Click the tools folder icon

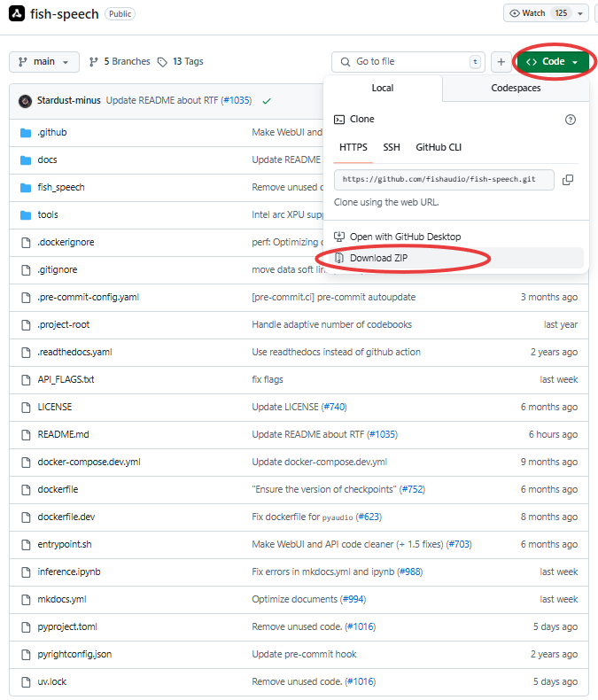(x=26, y=215)
